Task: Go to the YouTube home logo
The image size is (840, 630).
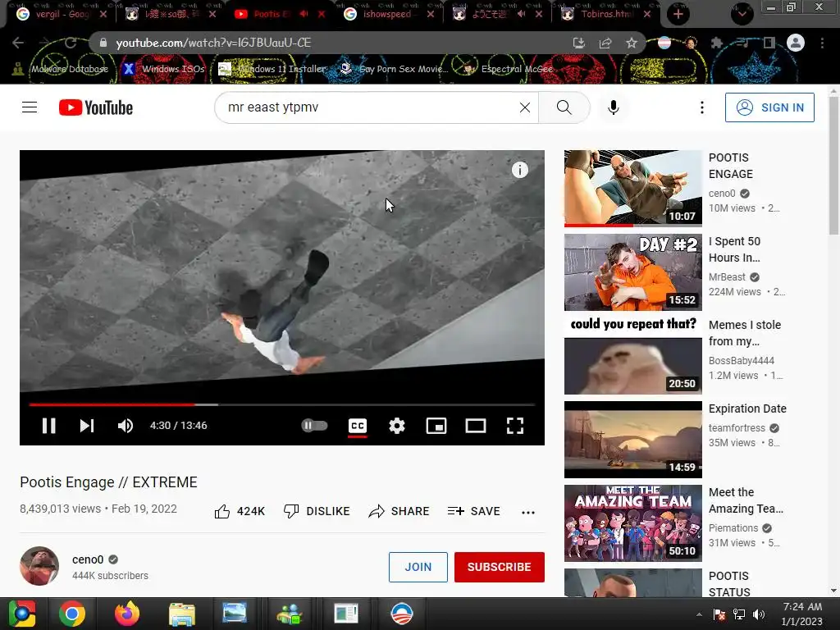Action: coord(96,107)
